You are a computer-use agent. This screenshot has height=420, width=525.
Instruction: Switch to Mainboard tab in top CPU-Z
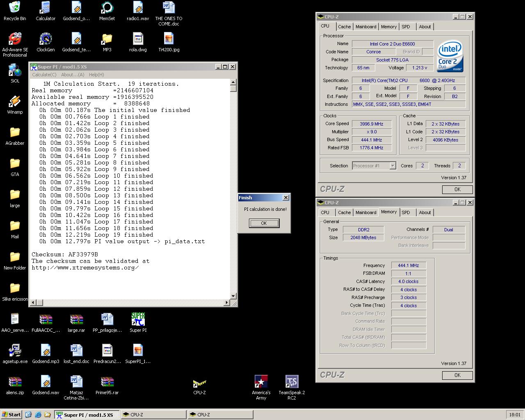[x=366, y=27]
